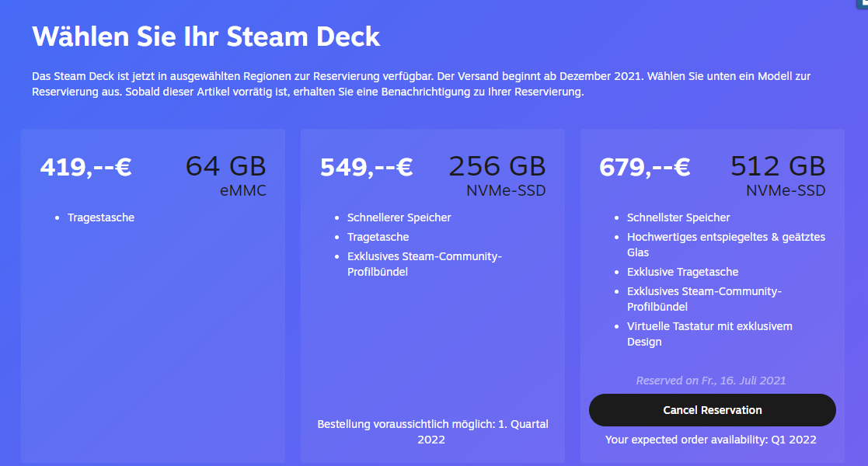
Task: Click the 512 GB storage label
Action: click(778, 166)
